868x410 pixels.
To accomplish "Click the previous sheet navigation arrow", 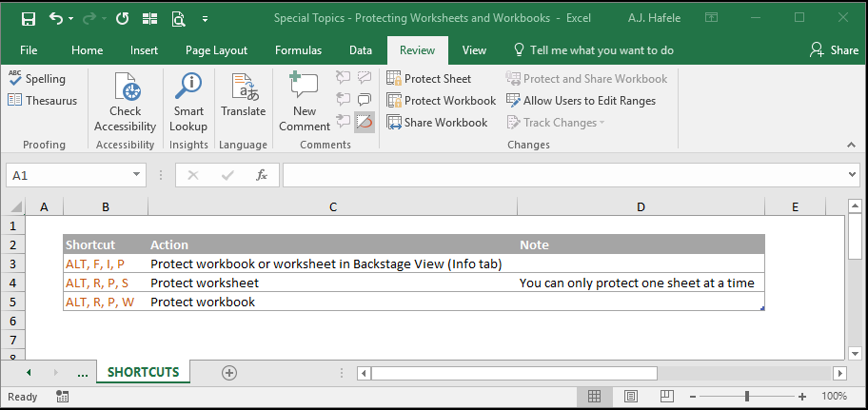I will 29,373.
